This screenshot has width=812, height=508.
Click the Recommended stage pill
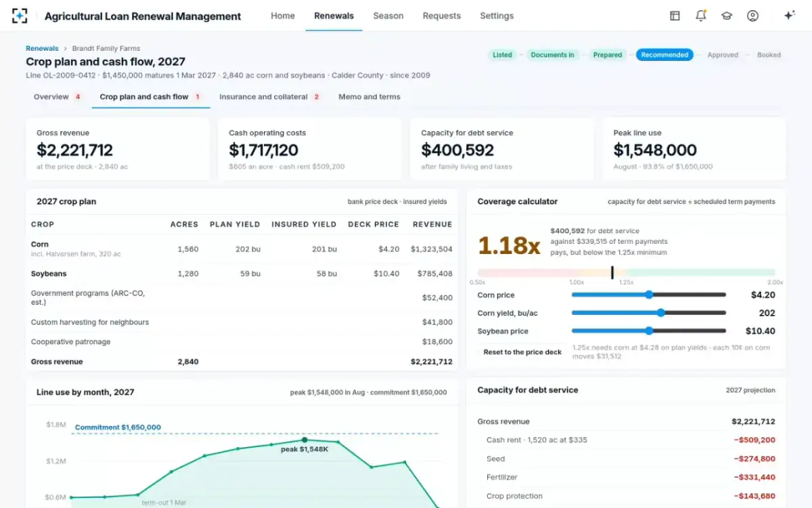(x=664, y=55)
